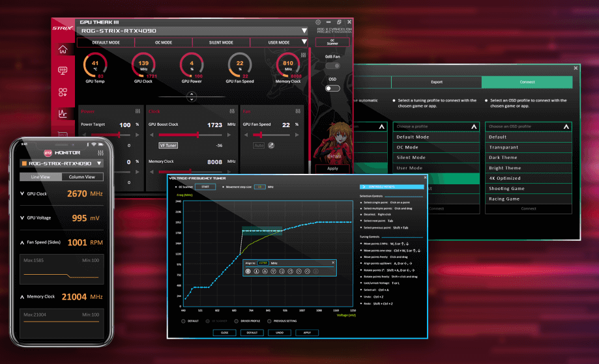Close the Align-to floating toolbar
Viewport: 599px width, 364px height.
pyautogui.click(x=333, y=262)
